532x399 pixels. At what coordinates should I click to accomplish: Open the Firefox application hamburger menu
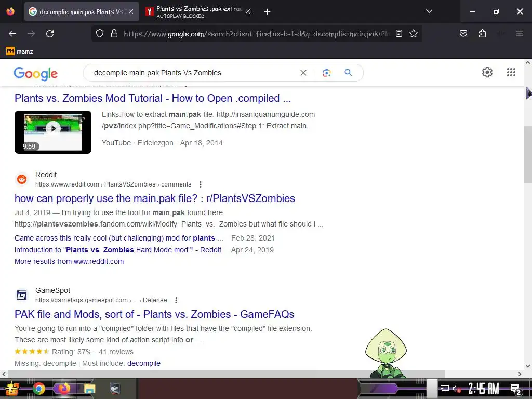519,33
